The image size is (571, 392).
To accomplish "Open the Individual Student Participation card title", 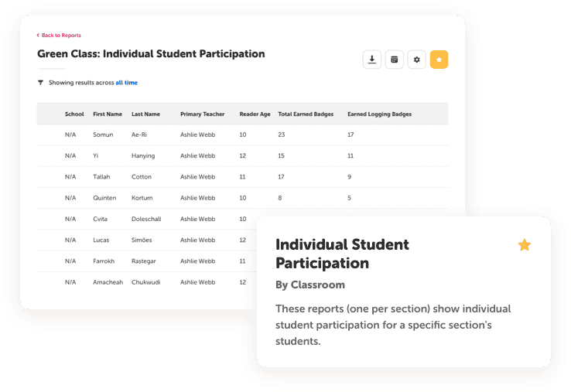I will [x=342, y=254].
